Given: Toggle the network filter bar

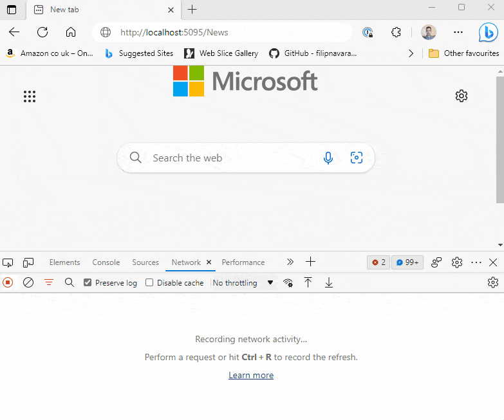Looking at the screenshot, I should pos(49,282).
